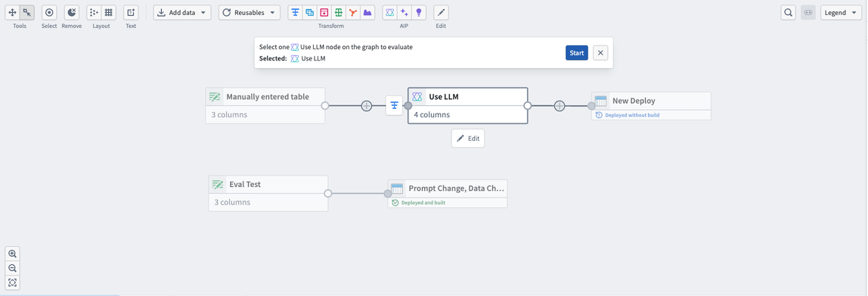Select the Manually entered table node

tap(265, 105)
